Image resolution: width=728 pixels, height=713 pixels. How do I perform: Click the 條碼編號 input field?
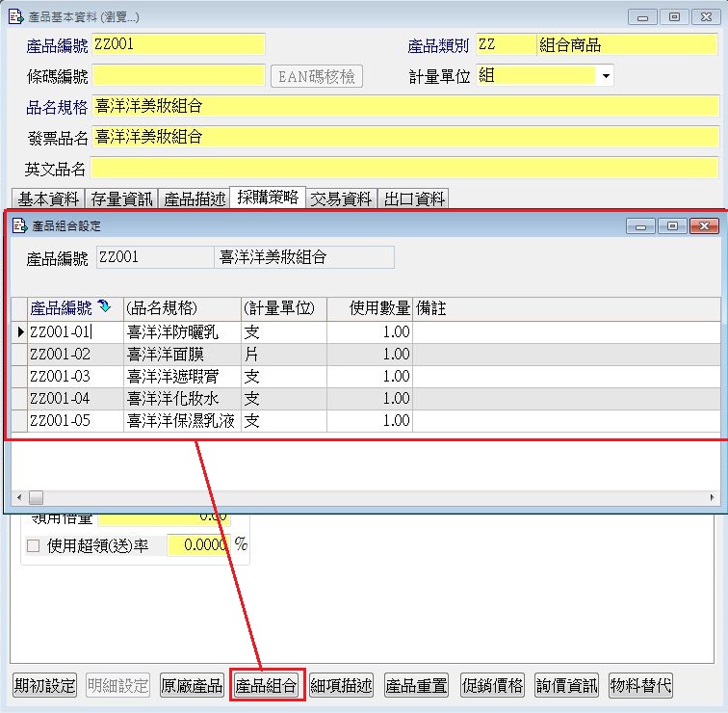178,75
